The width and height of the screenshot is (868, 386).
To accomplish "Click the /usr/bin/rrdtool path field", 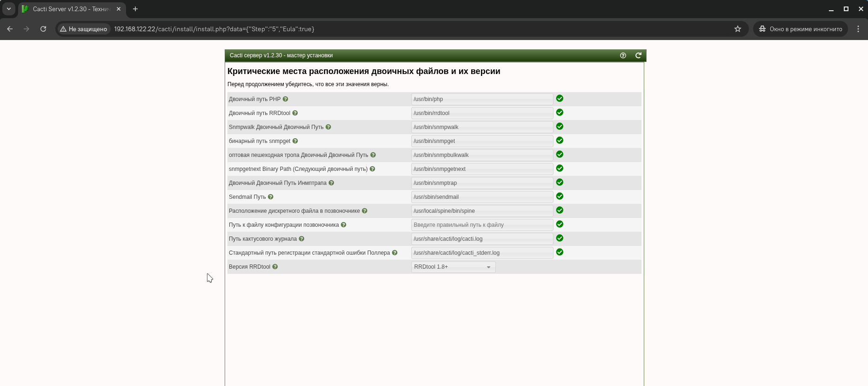I will pyautogui.click(x=482, y=113).
